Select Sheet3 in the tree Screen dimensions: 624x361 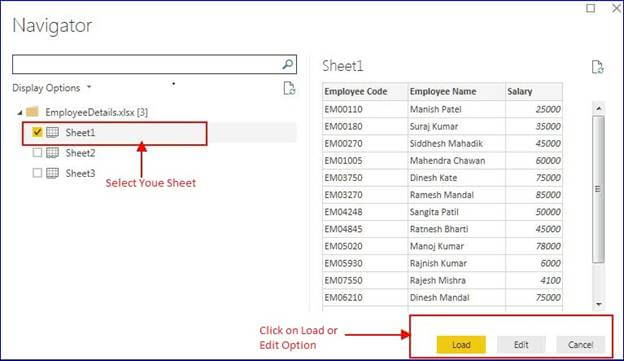pyautogui.click(x=80, y=173)
